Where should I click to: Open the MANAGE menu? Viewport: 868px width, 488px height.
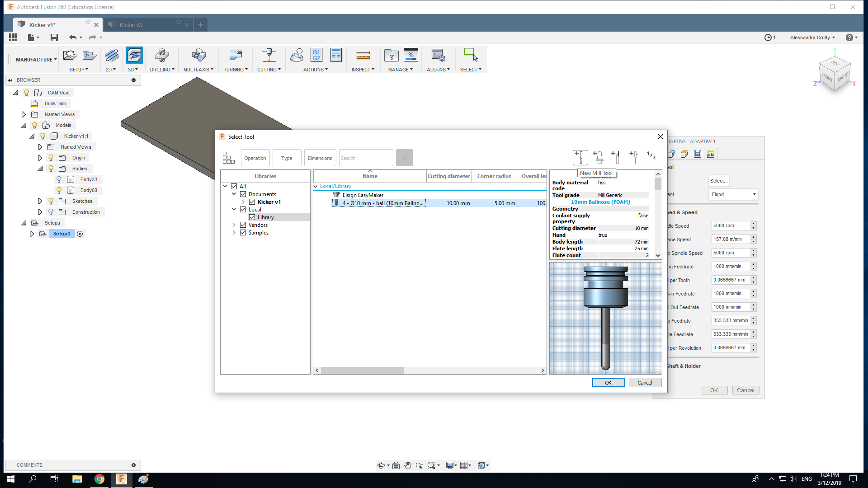tap(401, 70)
